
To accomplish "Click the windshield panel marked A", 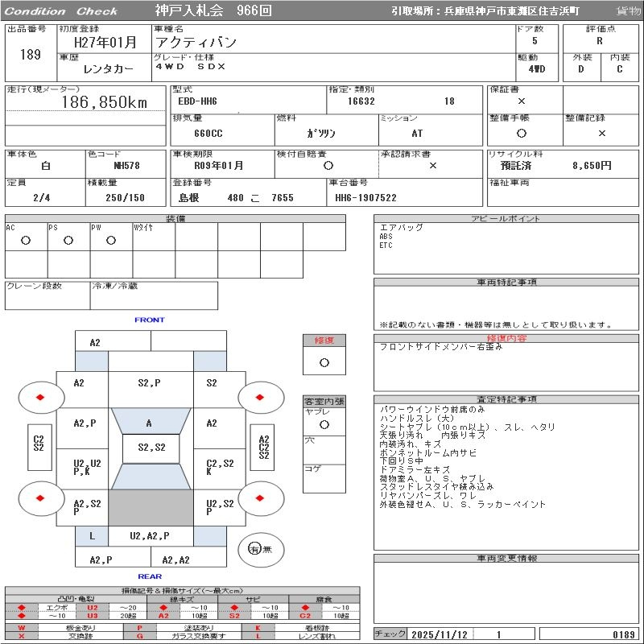I will pos(150,423).
